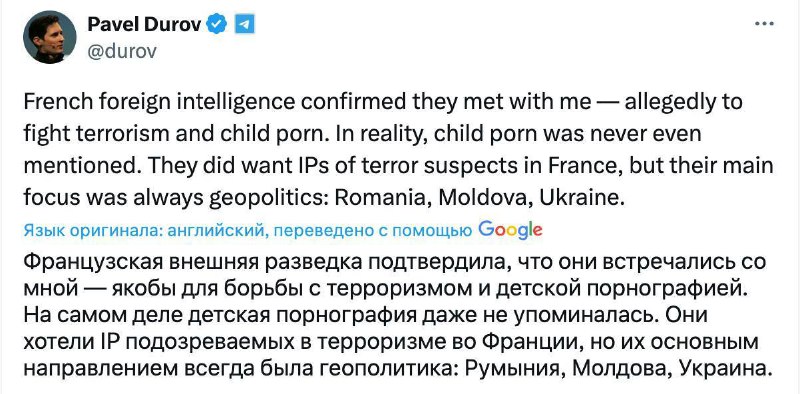Open the Pavel Durov display name
The height and width of the screenshot is (394, 800).
[x=145, y=24]
